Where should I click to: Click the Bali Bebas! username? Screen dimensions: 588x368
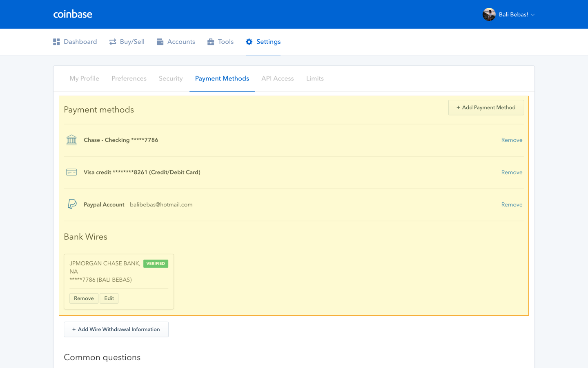tap(513, 15)
